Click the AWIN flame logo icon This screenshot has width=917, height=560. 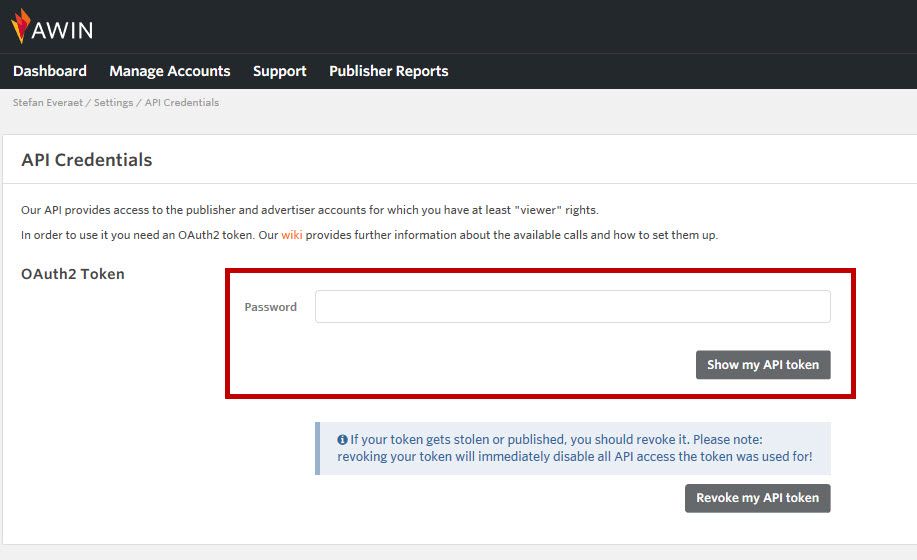tap(20, 26)
